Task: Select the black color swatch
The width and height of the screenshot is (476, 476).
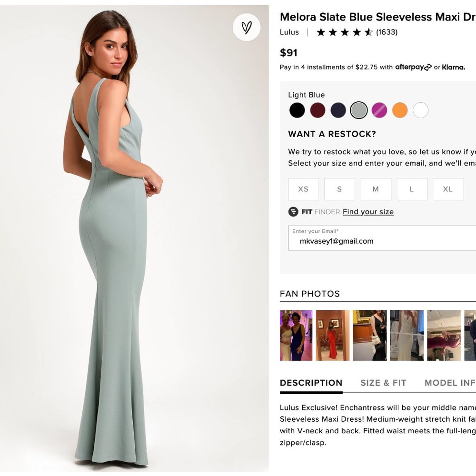Action: click(297, 110)
